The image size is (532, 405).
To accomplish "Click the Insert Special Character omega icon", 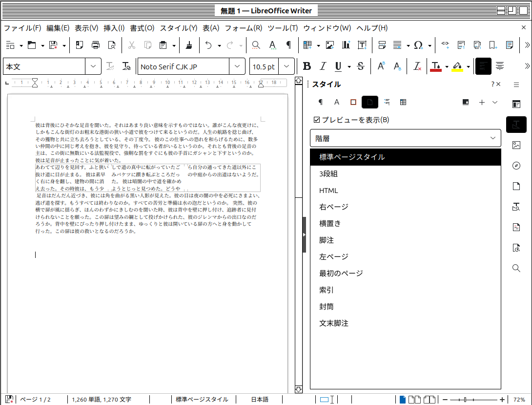I will pyautogui.click(x=418, y=45).
